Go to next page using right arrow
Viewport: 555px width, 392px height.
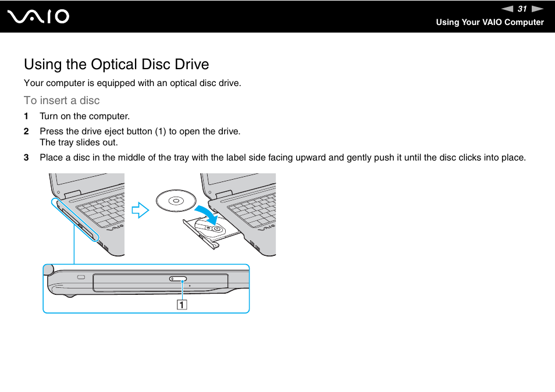[x=538, y=9]
